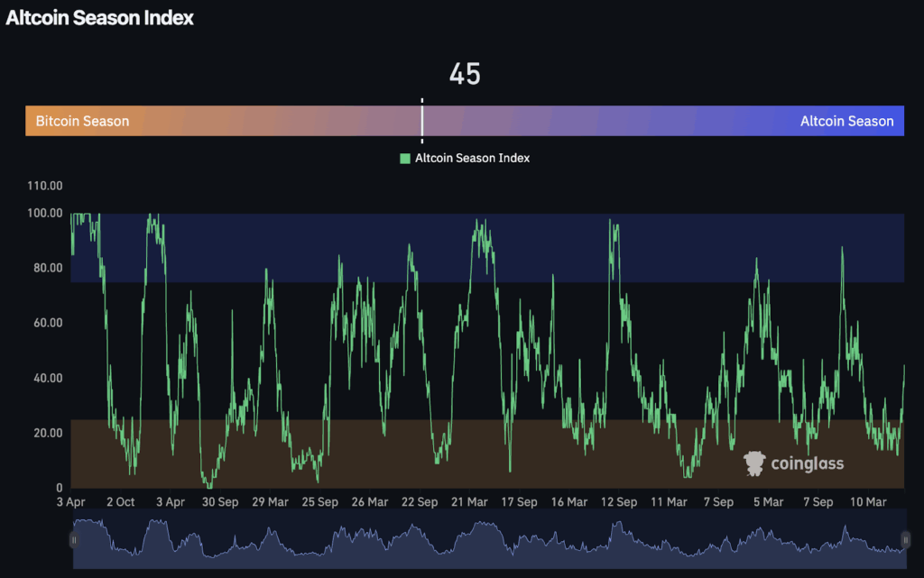This screenshot has height=578, width=924.
Task: Click the Altcoin Season Index page title
Action: [100, 17]
